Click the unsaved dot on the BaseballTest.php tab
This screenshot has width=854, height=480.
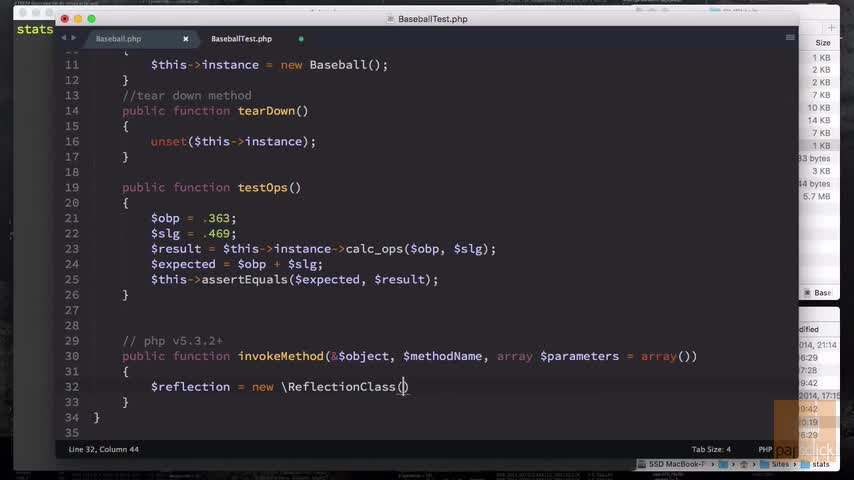pos(301,39)
